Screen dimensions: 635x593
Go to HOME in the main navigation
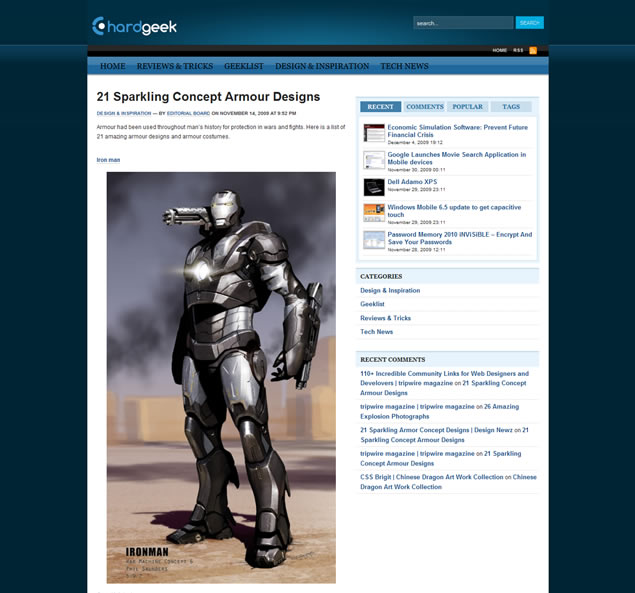click(x=113, y=66)
